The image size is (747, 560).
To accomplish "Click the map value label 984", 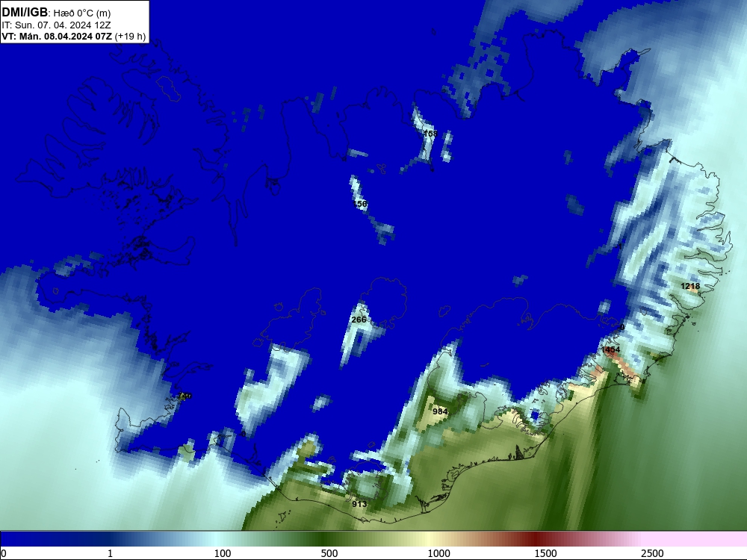I will click(x=440, y=411).
